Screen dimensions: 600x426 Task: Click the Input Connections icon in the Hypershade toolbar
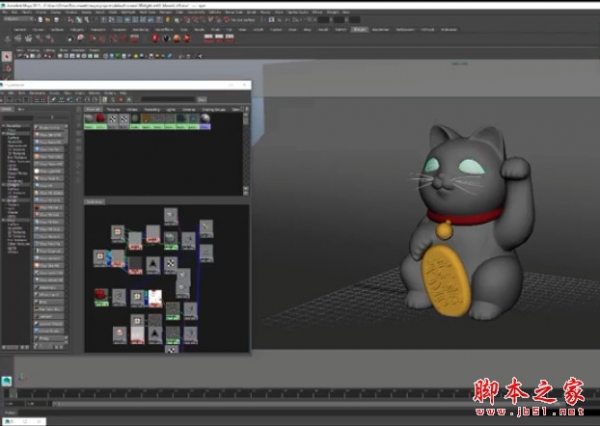(x=79, y=100)
